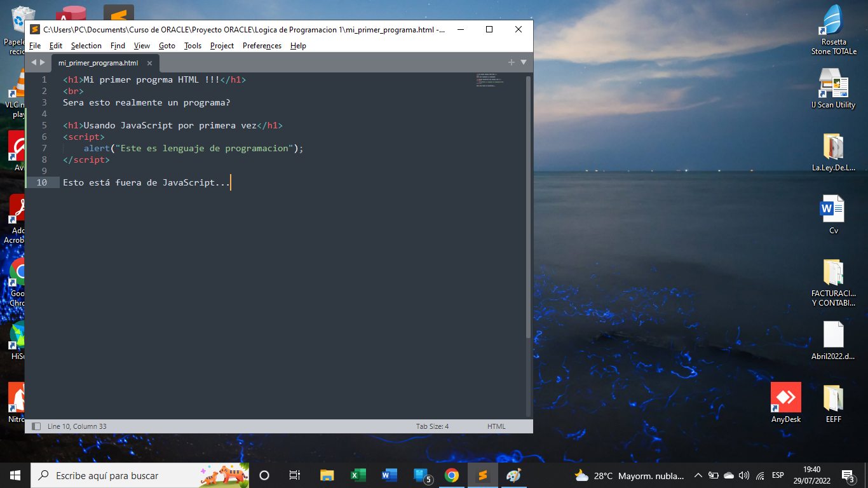This screenshot has height=488, width=868.
Task: Open the EEFF folder on desktop
Action: [833, 403]
